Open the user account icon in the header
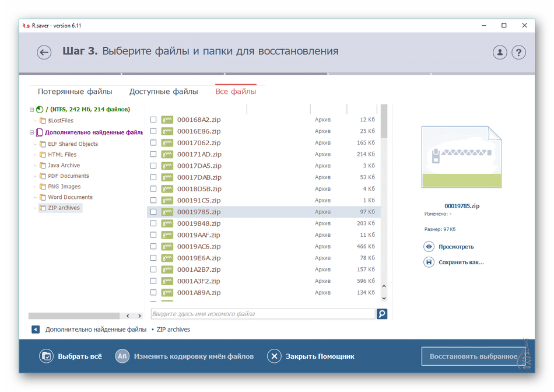Image resolution: width=554 pixels, height=392 pixels. (499, 51)
